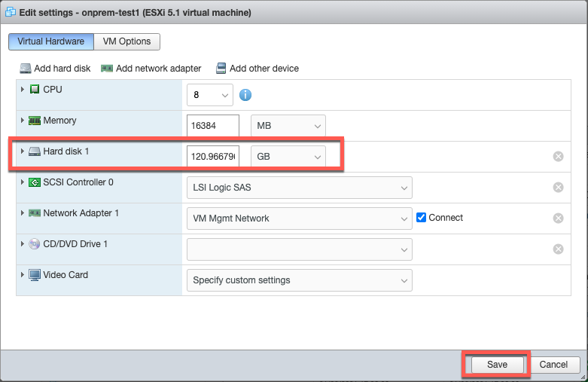Click the Cancel button
588x382 pixels.
pos(553,365)
